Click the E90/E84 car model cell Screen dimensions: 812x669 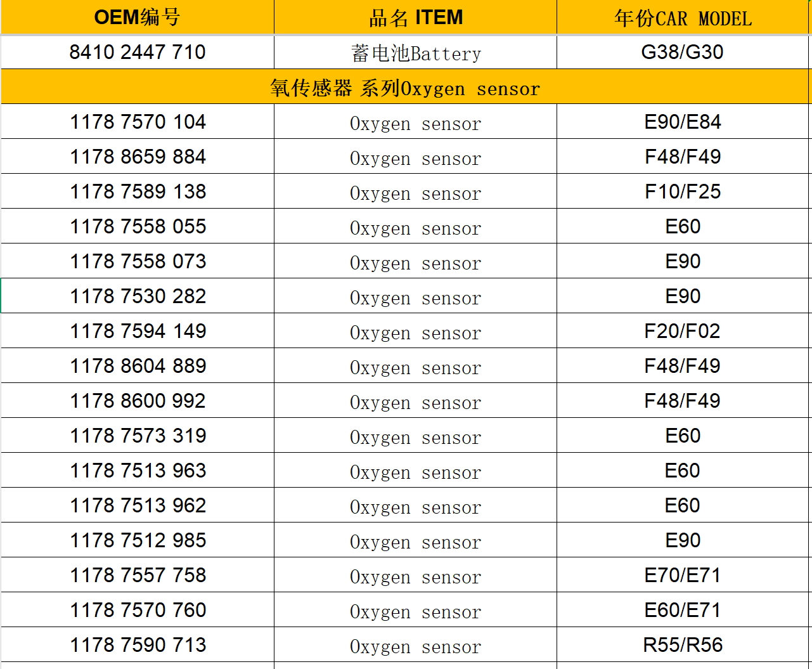click(x=683, y=122)
